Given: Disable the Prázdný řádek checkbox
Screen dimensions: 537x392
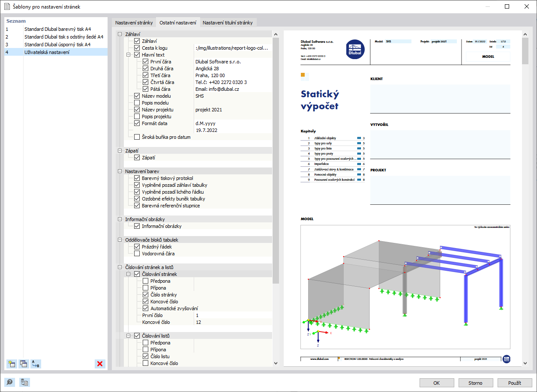Looking at the screenshot, I should [x=137, y=247].
